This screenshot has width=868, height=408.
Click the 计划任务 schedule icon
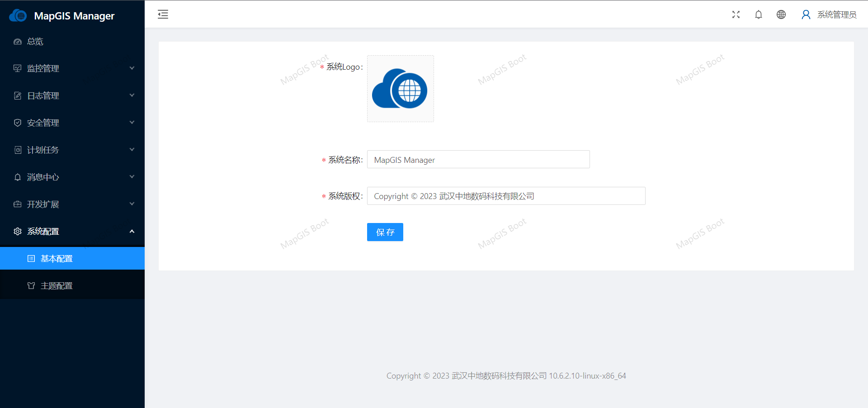pyautogui.click(x=18, y=150)
